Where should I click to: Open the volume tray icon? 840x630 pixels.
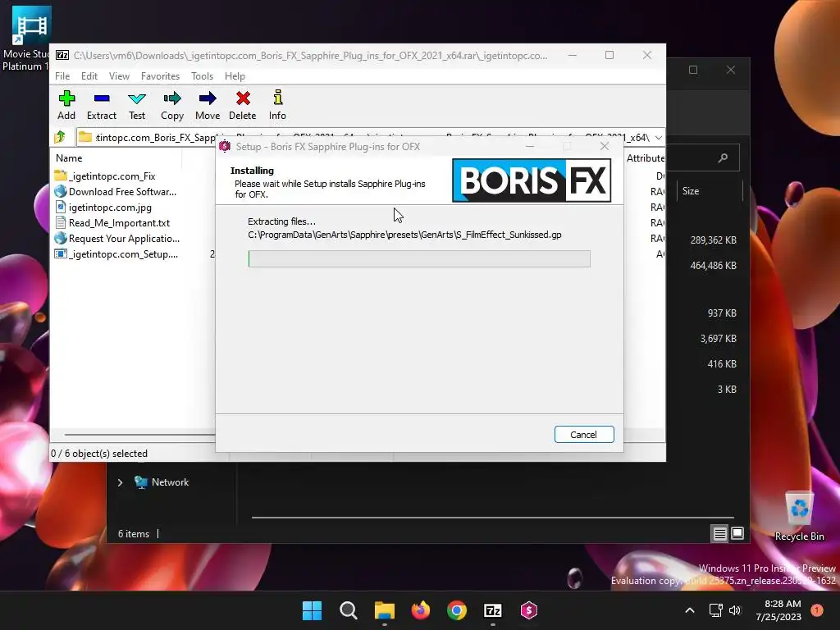735,610
